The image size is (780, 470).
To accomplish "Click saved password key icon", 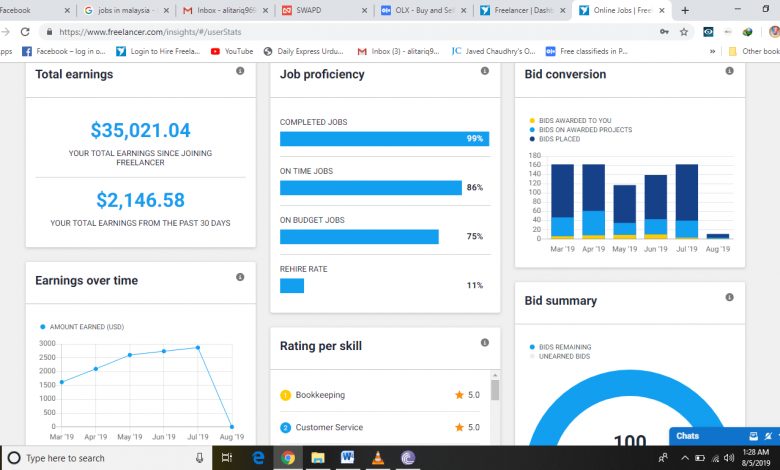I will 664,32.
